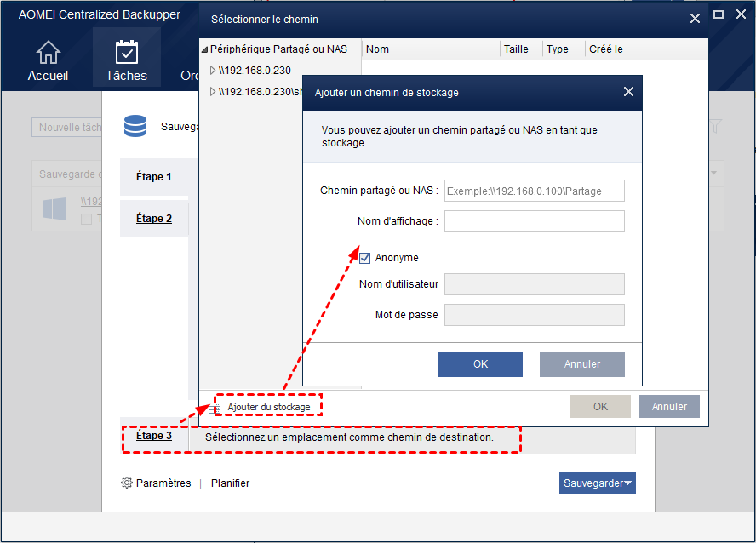Screen dimensions: 756x543
Task: Untick the Anonyme checkbox
Action: (365, 258)
